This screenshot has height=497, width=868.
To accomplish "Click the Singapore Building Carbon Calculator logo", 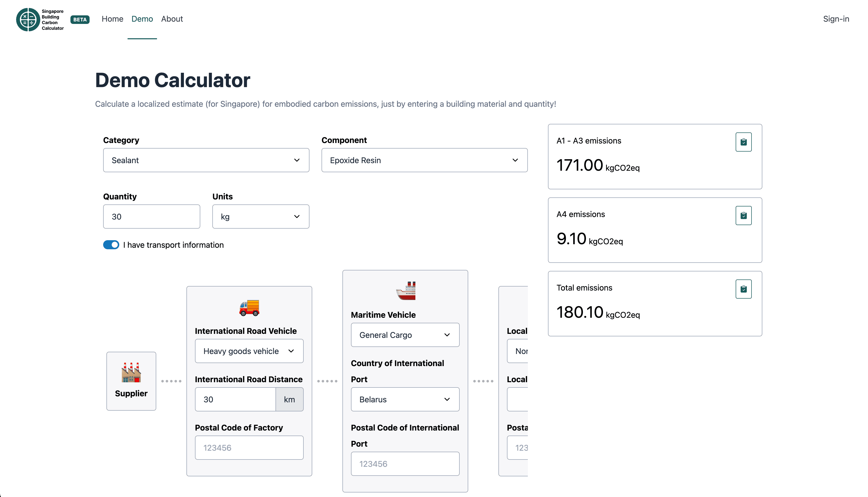I will [40, 19].
